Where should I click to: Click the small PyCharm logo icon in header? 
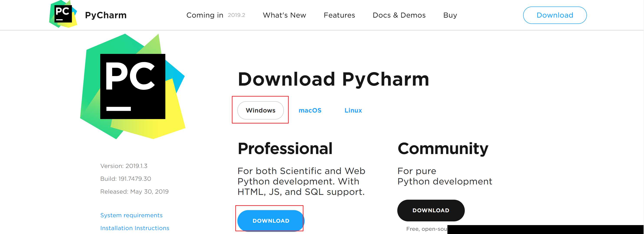(x=63, y=14)
